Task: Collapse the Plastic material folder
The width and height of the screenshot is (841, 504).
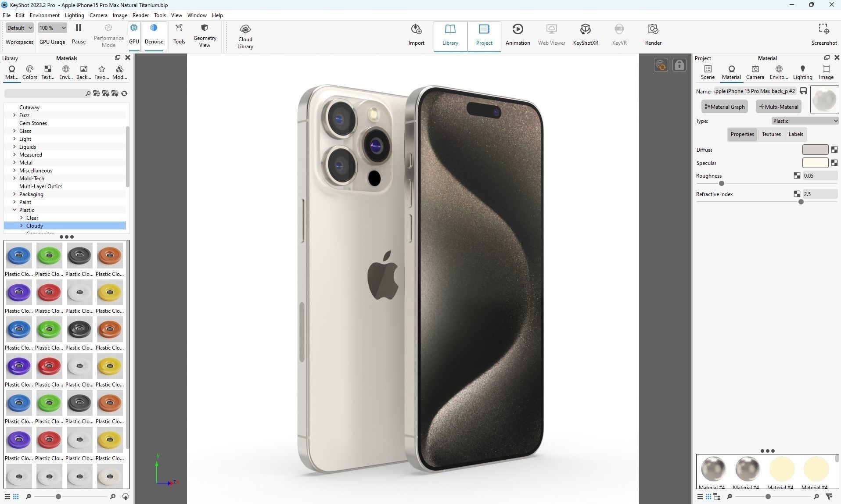Action: (14, 210)
